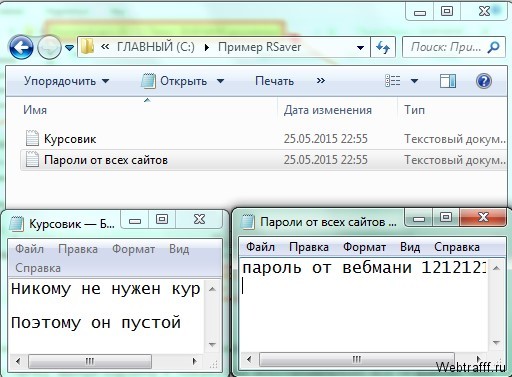Click Курсовик horizontal scrollbar thumb
The width and height of the screenshot is (512, 377).
tap(90, 361)
